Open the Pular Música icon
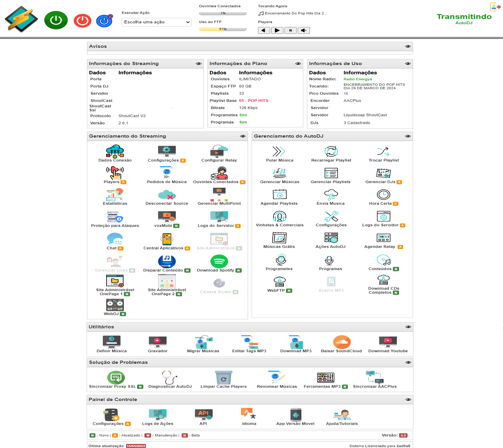This screenshot has height=448, width=503. (279, 151)
